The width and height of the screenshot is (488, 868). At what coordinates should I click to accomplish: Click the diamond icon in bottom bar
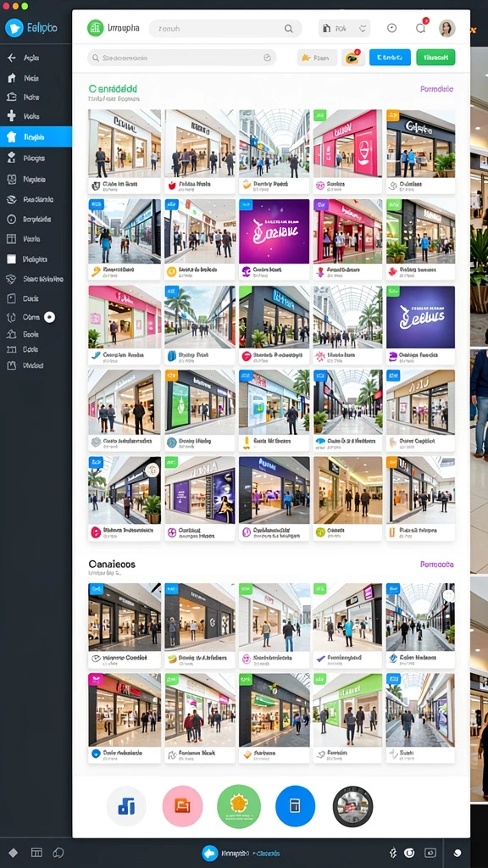coord(14,853)
